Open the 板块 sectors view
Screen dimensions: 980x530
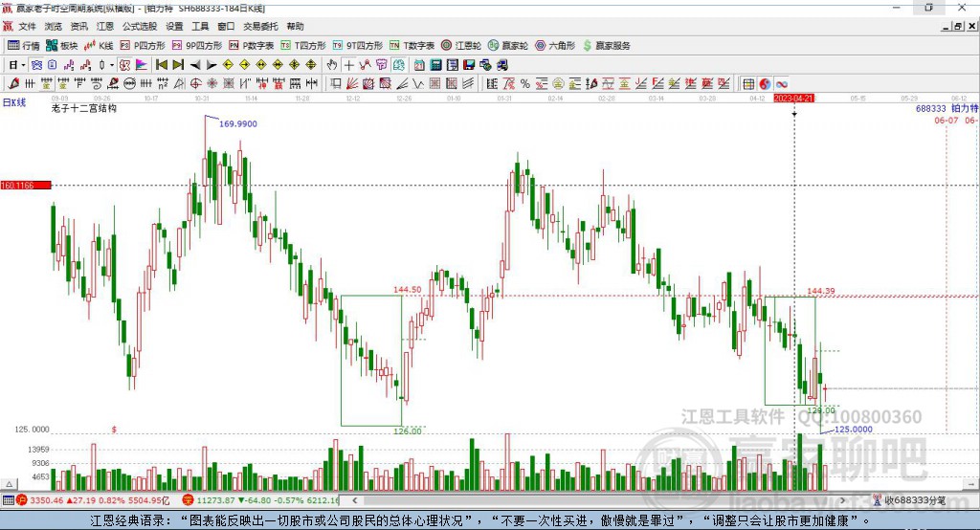61,46
